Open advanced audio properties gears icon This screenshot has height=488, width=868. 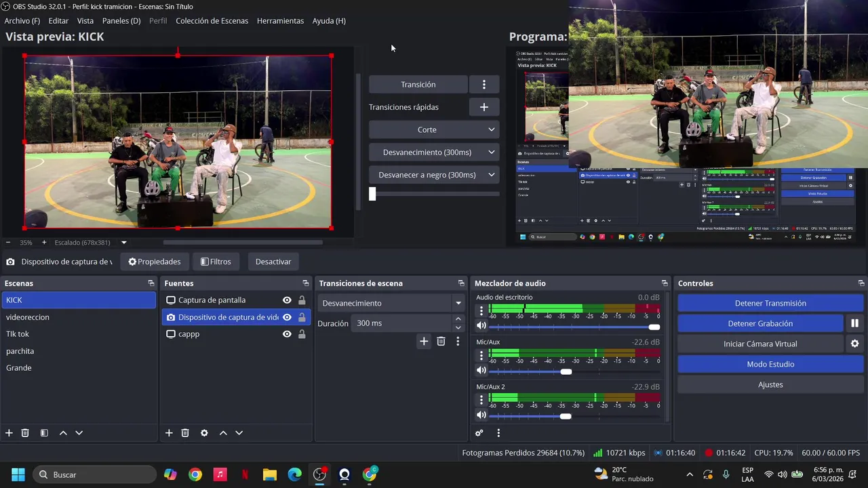479,433
